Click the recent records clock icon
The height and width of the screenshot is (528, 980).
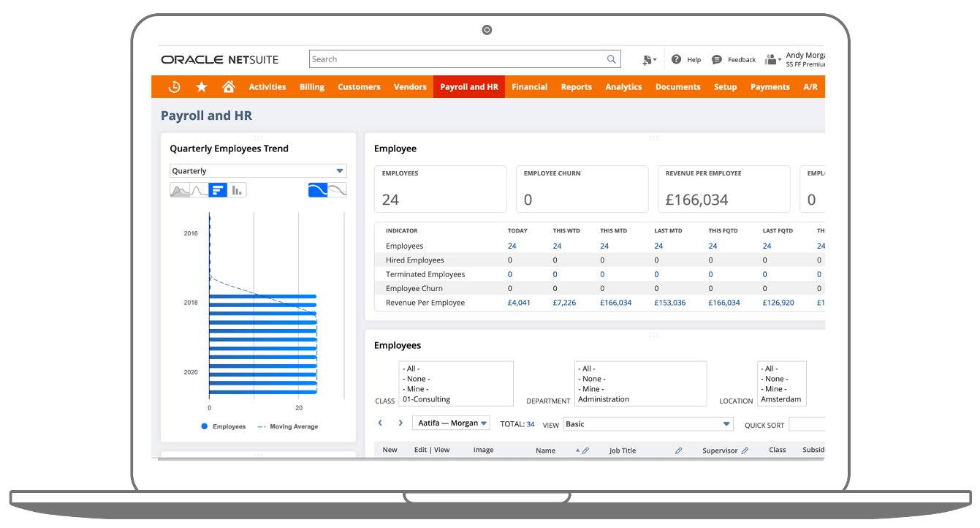tap(174, 86)
